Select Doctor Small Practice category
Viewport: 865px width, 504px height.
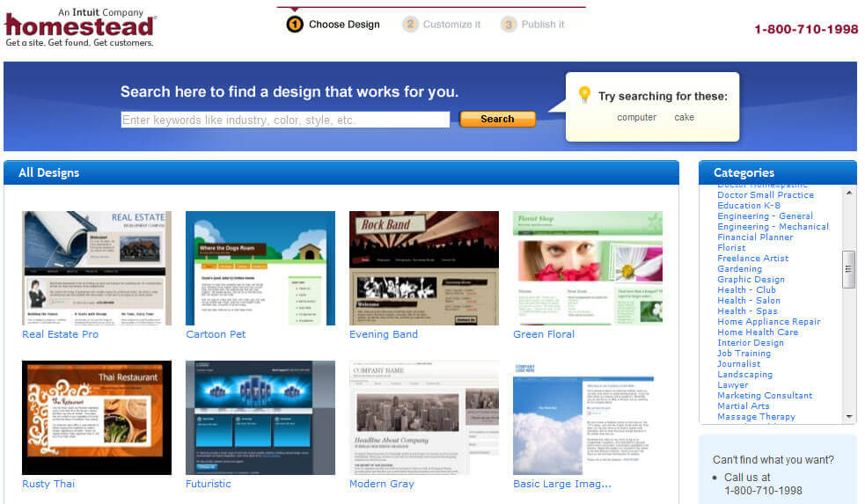[766, 194]
